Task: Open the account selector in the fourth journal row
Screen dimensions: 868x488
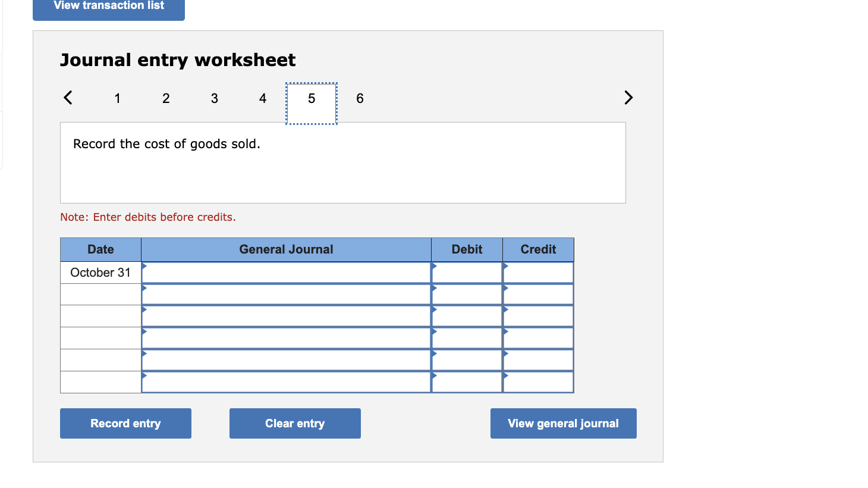Action: click(x=143, y=333)
